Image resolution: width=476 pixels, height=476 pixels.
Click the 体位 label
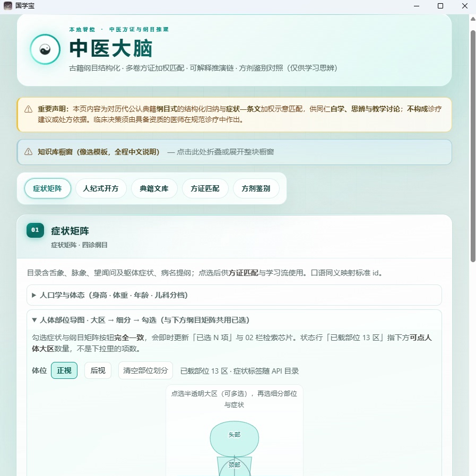click(39, 370)
